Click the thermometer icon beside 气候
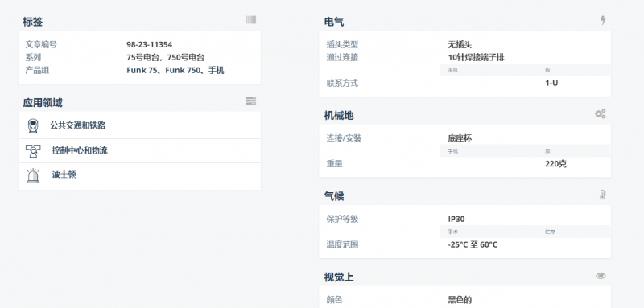The height and width of the screenshot is (308, 644). [x=602, y=195]
